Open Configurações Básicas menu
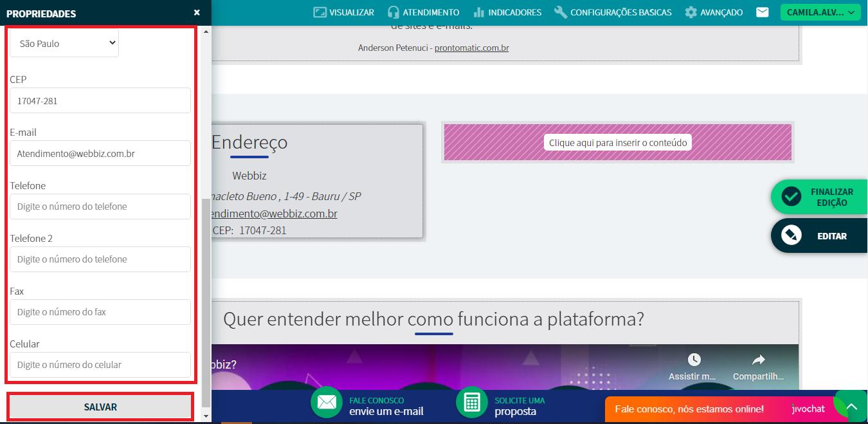 coord(612,12)
